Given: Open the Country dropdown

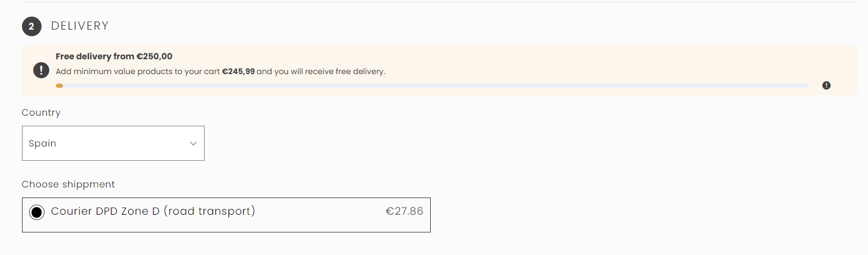Looking at the screenshot, I should coord(113,143).
